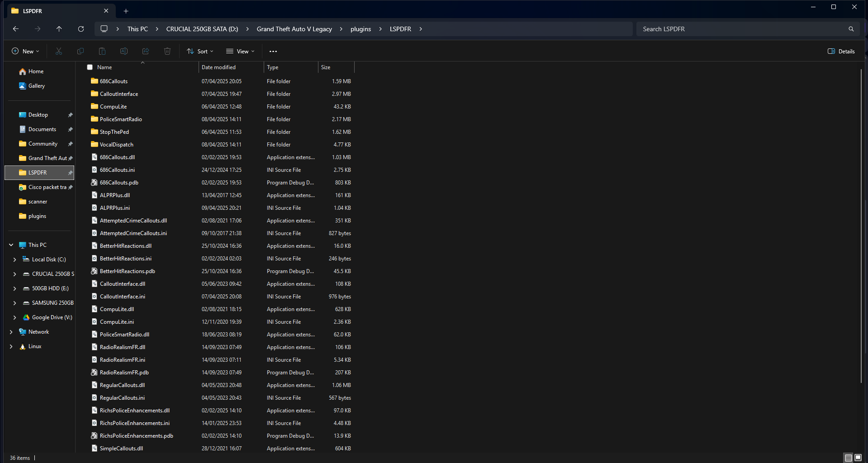Navigate to plugins breadcrumb
868x463 pixels.
360,29
